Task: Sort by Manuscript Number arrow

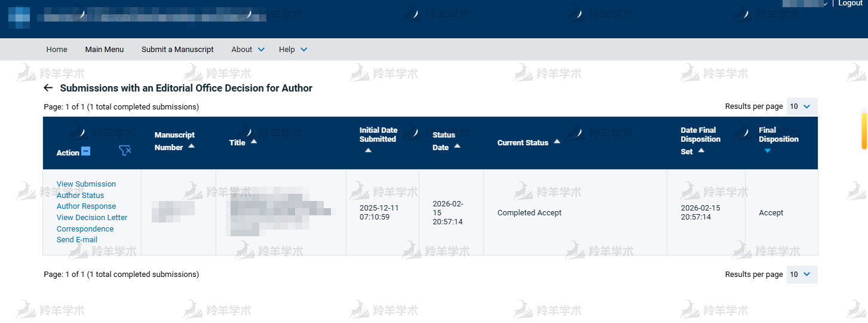Action: tap(191, 146)
